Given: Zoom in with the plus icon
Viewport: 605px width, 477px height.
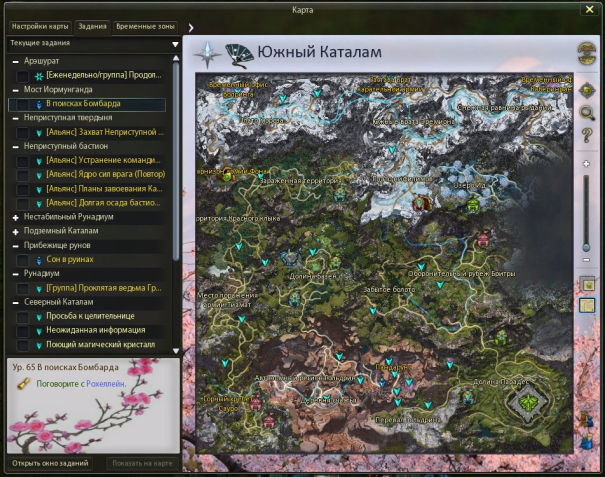Looking at the screenshot, I should (x=586, y=163).
